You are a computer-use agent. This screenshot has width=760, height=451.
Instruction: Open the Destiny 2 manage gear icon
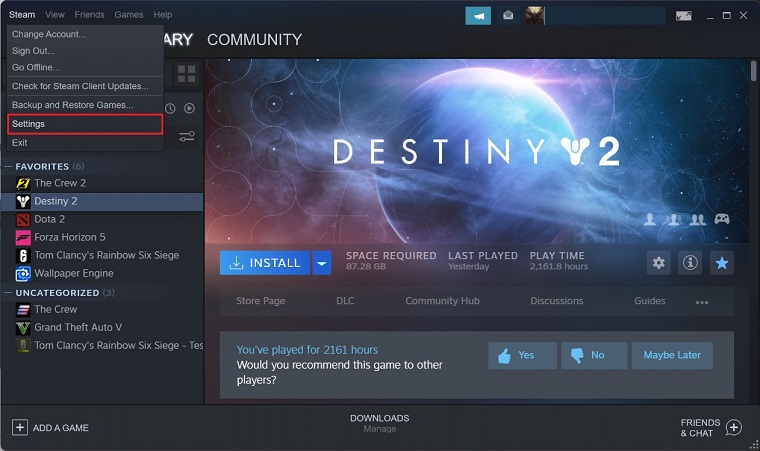(658, 263)
